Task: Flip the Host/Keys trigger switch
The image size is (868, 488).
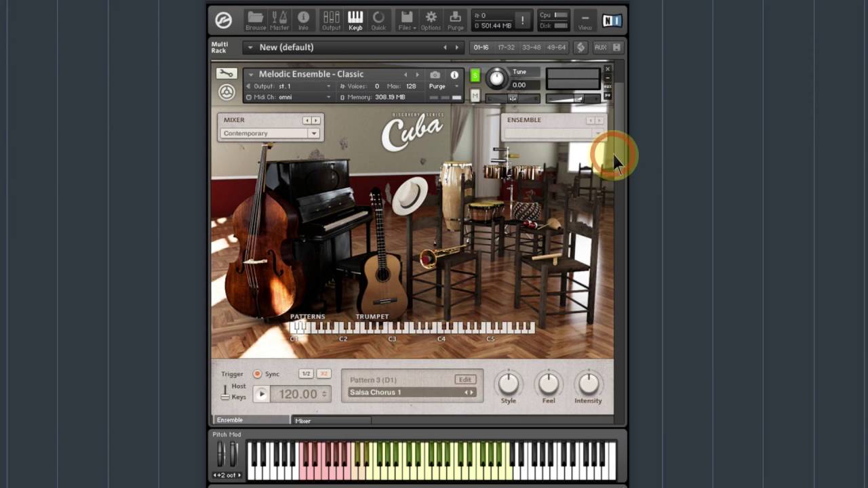Action: (x=225, y=392)
